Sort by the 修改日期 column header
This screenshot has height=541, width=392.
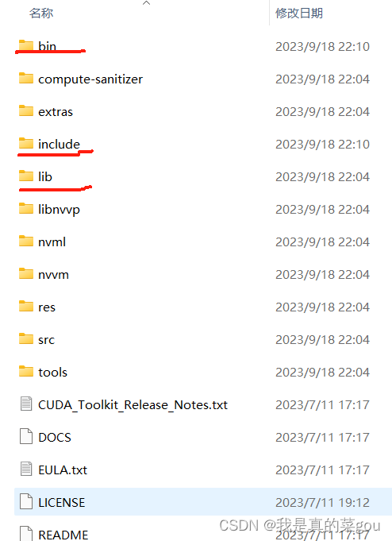(299, 14)
